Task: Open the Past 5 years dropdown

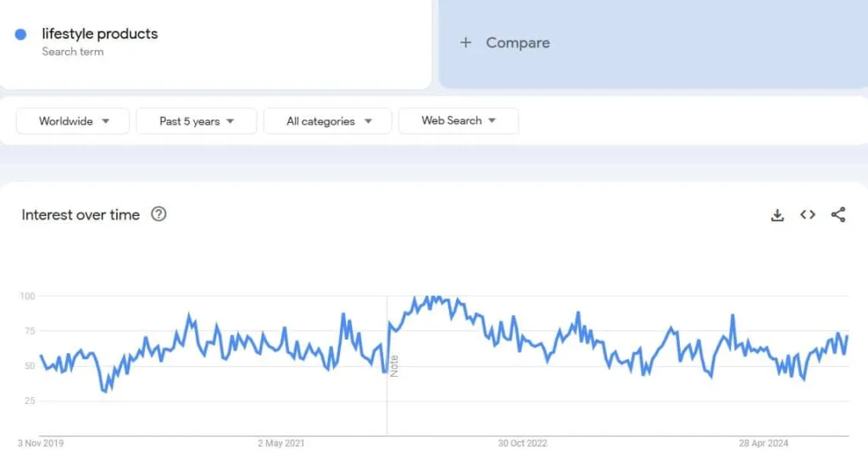Action: click(x=196, y=121)
